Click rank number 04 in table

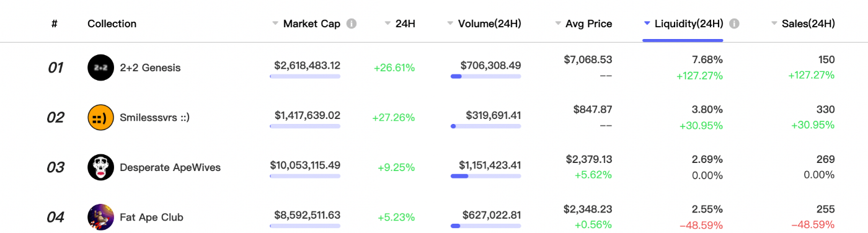pos(56,217)
